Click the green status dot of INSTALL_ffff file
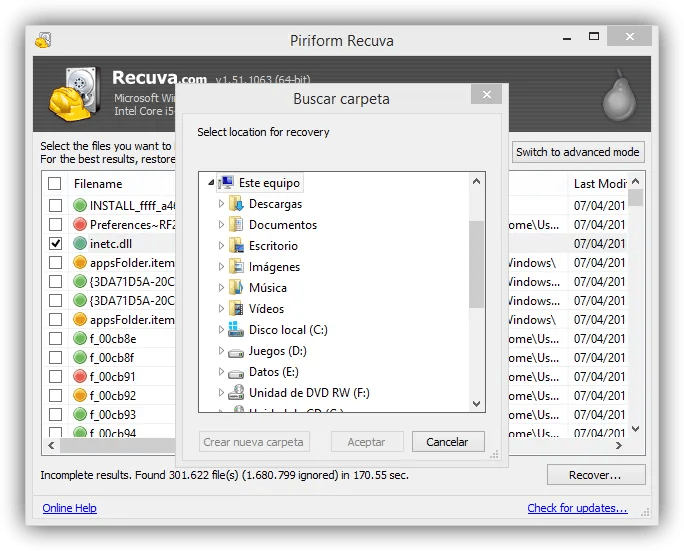The height and width of the screenshot is (551, 684). click(79, 205)
